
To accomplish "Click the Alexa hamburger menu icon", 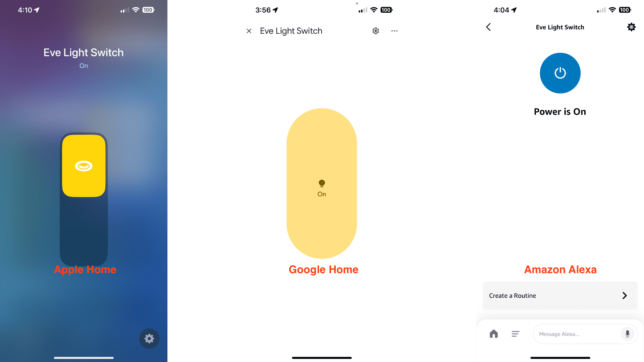I will pos(515,333).
